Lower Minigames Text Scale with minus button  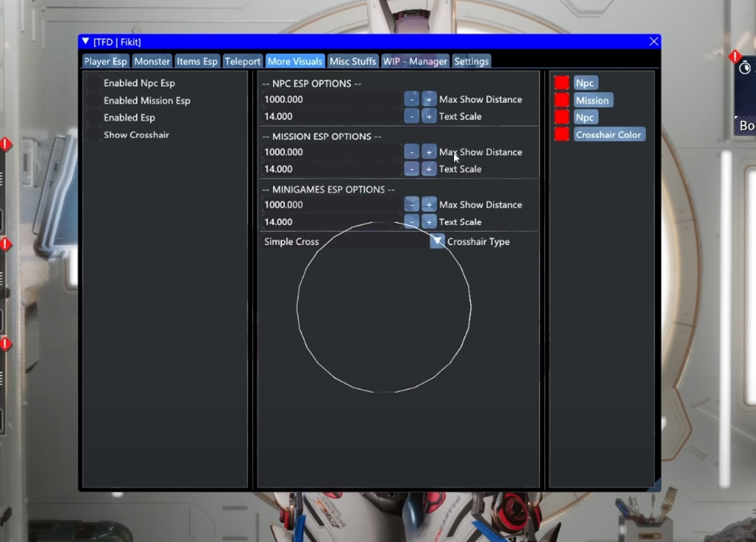coord(411,222)
